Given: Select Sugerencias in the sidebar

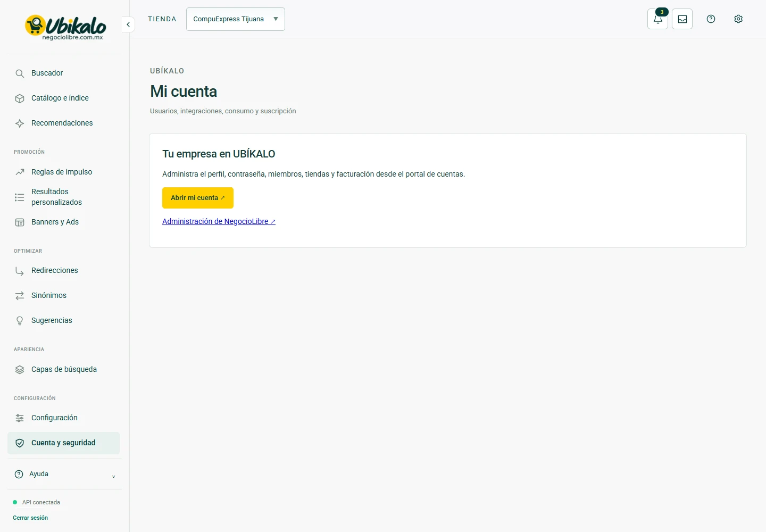Looking at the screenshot, I should (64, 321).
